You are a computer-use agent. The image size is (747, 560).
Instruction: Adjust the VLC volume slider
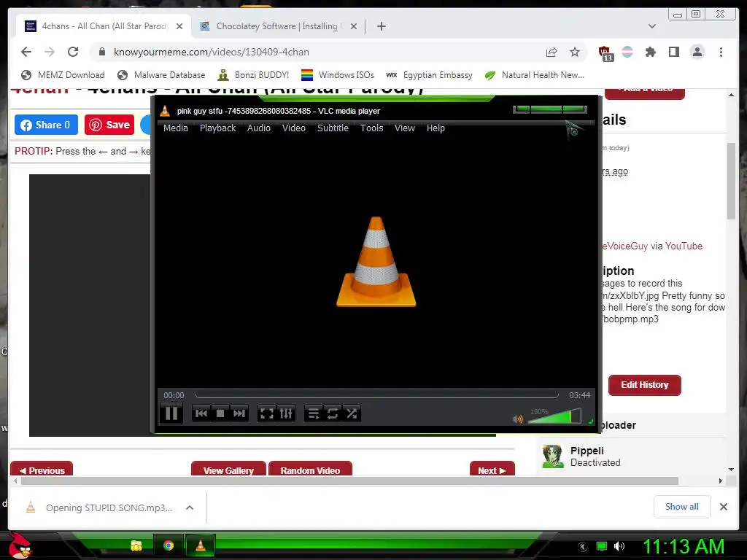click(x=554, y=416)
